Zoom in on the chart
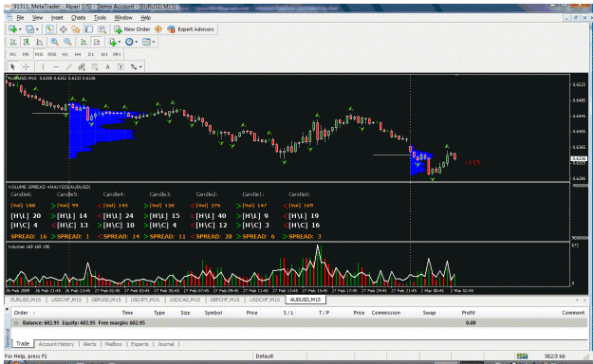Image resolution: width=593 pixels, height=364 pixels. tap(54, 42)
